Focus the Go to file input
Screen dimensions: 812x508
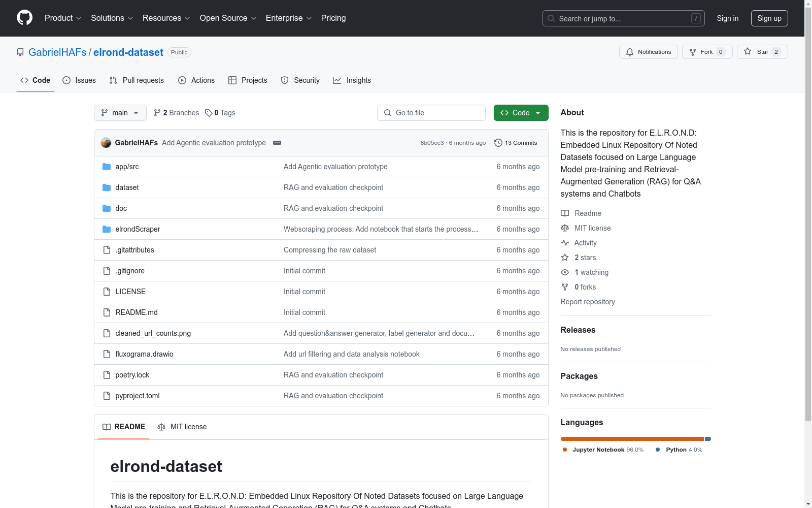(431, 113)
